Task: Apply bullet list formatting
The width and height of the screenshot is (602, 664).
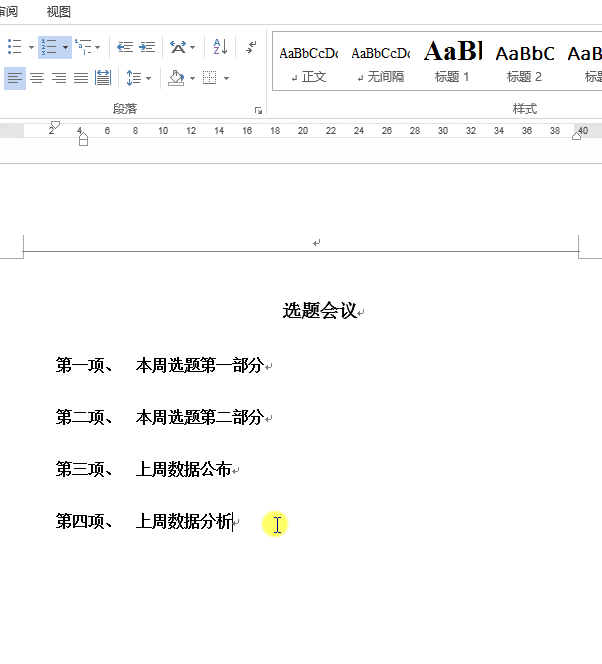Action: (x=14, y=47)
